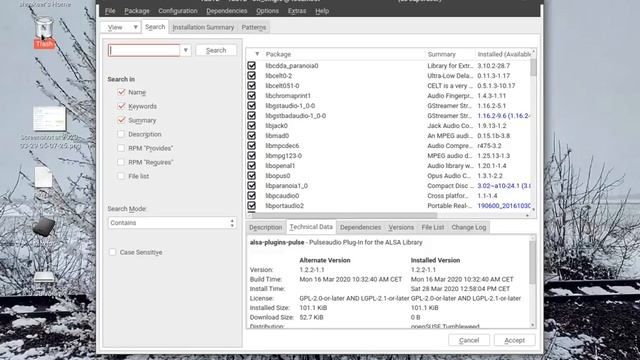Toggle the libopus0 package status checkbox

[x=251, y=176]
